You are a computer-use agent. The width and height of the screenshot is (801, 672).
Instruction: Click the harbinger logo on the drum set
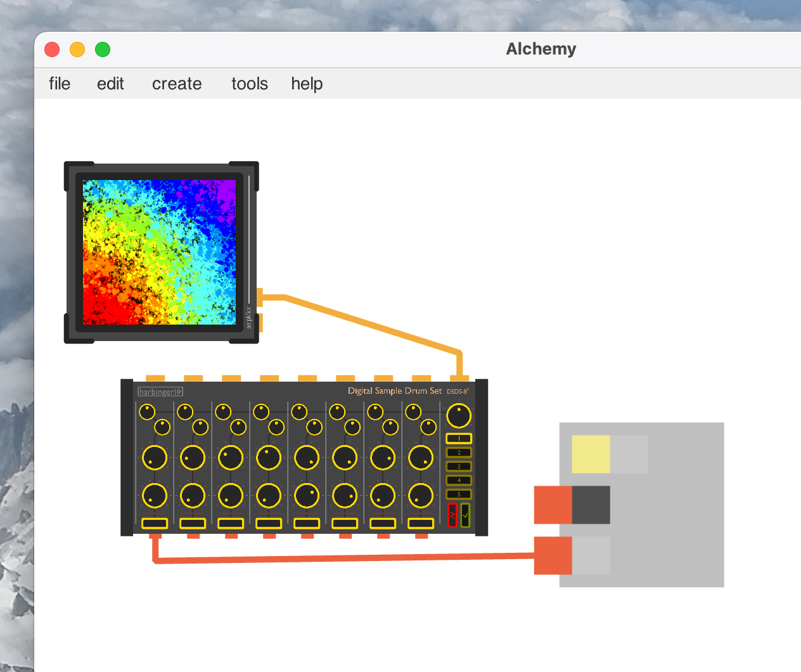click(160, 392)
